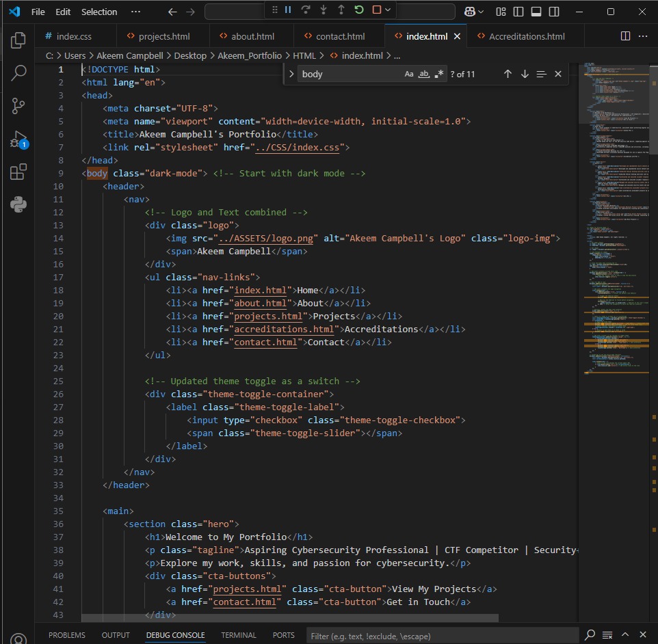Maximize the panel with the chevron
The image size is (658, 644).
[x=625, y=634]
